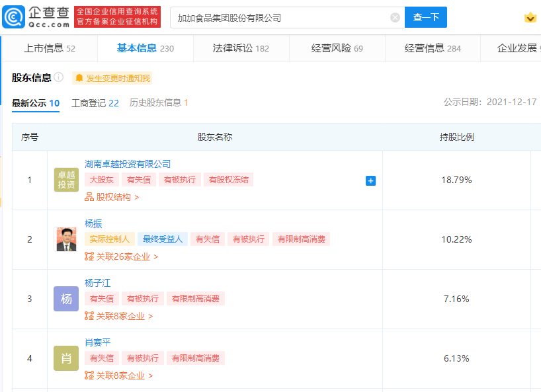This screenshot has width=541, height=392.
Task: Switch to the 基本信息 tab
Action: coord(146,48)
